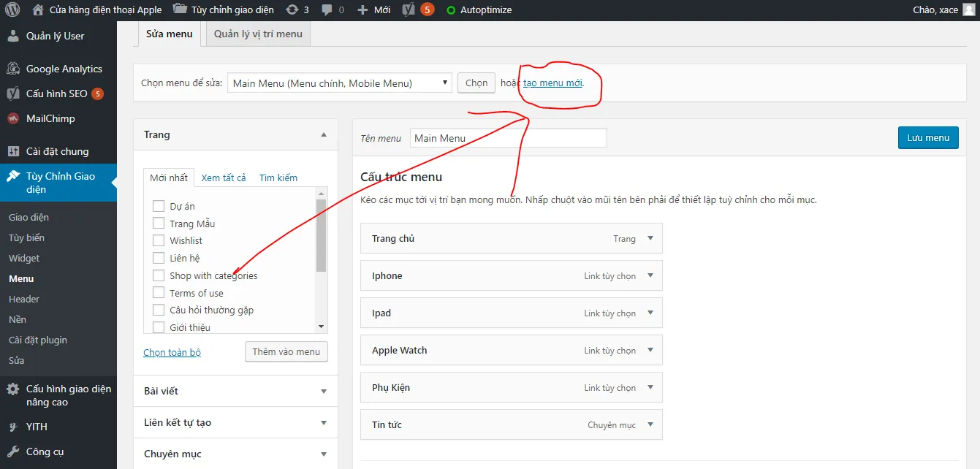The width and height of the screenshot is (980, 469).
Task: Click the page list scroll down arrow
Action: pos(321,327)
